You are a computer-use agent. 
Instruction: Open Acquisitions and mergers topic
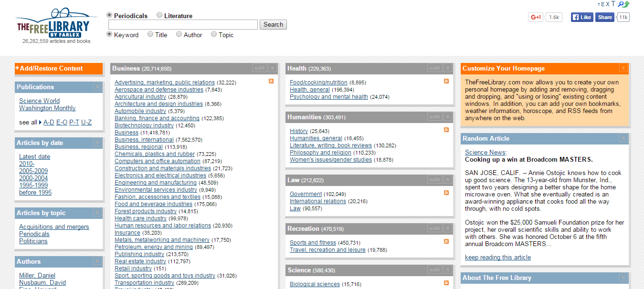coord(54,227)
